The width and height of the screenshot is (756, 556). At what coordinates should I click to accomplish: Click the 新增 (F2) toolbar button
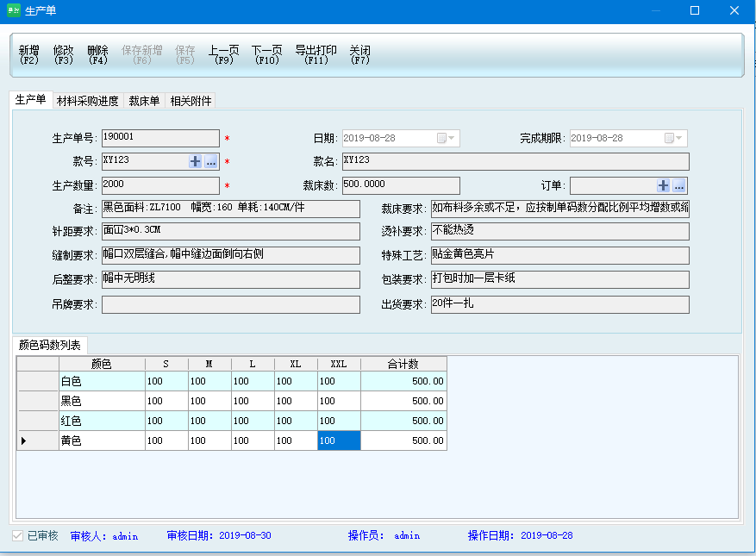click(x=29, y=55)
